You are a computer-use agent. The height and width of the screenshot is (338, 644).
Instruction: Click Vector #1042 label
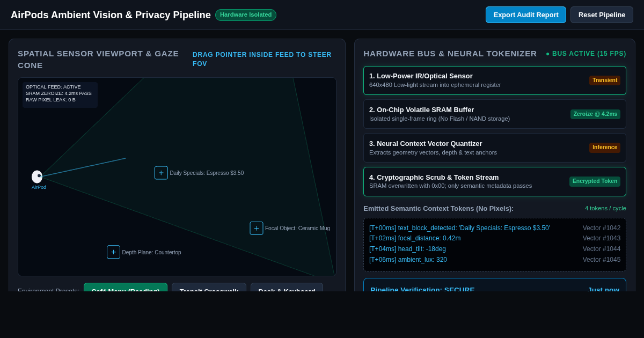point(602,228)
